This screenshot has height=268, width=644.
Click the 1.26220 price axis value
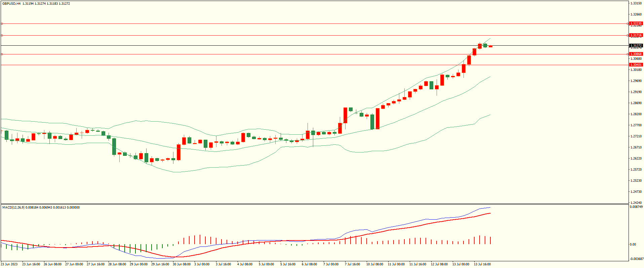coord(636,159)
